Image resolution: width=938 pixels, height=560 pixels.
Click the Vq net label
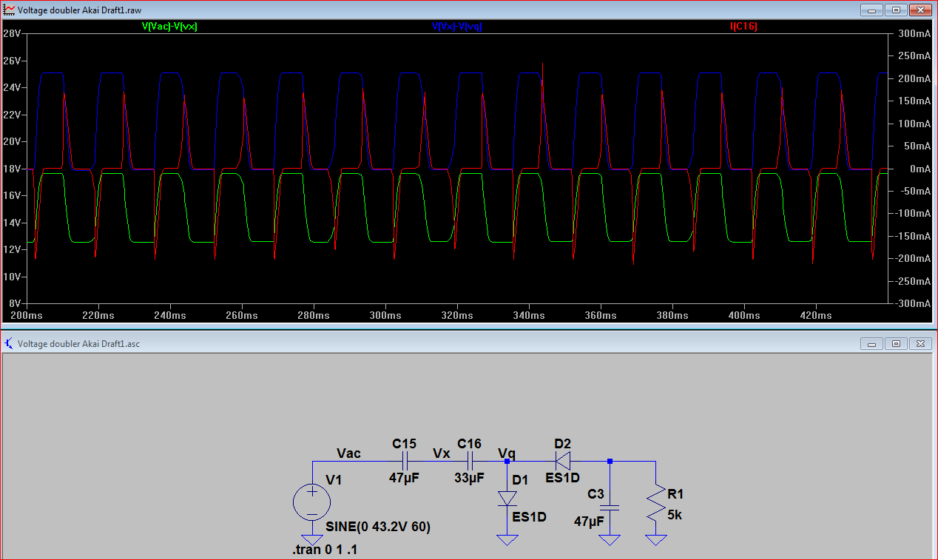(507, 453)
